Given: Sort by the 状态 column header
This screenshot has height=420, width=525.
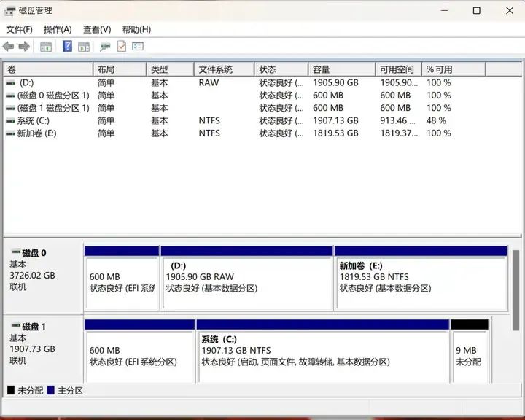Looking at the screenshot, I should (x=281, y=69).
